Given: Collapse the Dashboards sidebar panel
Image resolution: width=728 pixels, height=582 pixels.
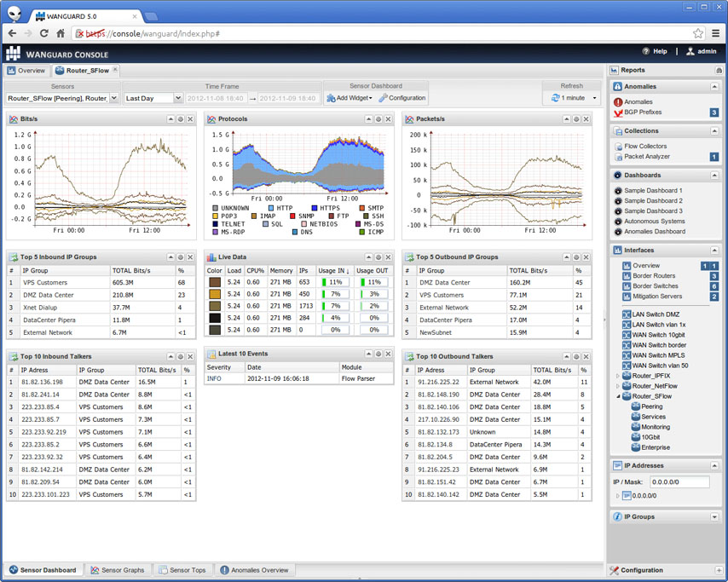Looking at the screenshot, I should click(x=714, y=176).
